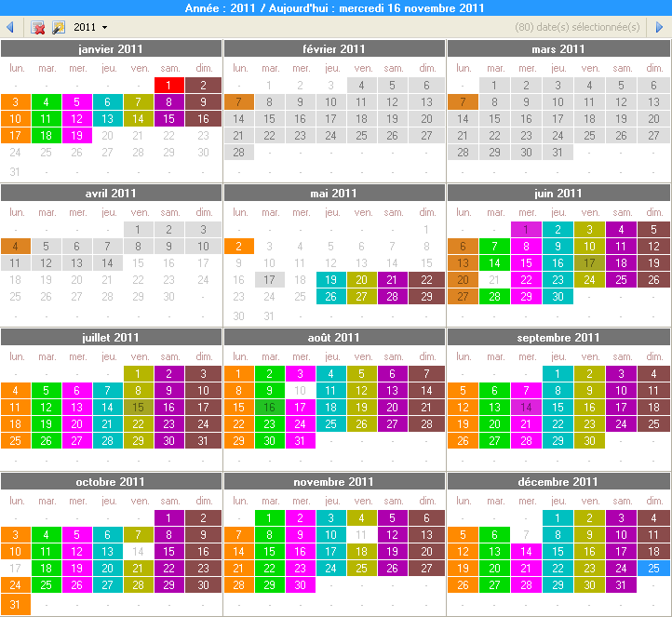Viewport: 672px width, 617px height.
Task: Select the orange 4 avril 2011 cell
Action: pos(16,247)
